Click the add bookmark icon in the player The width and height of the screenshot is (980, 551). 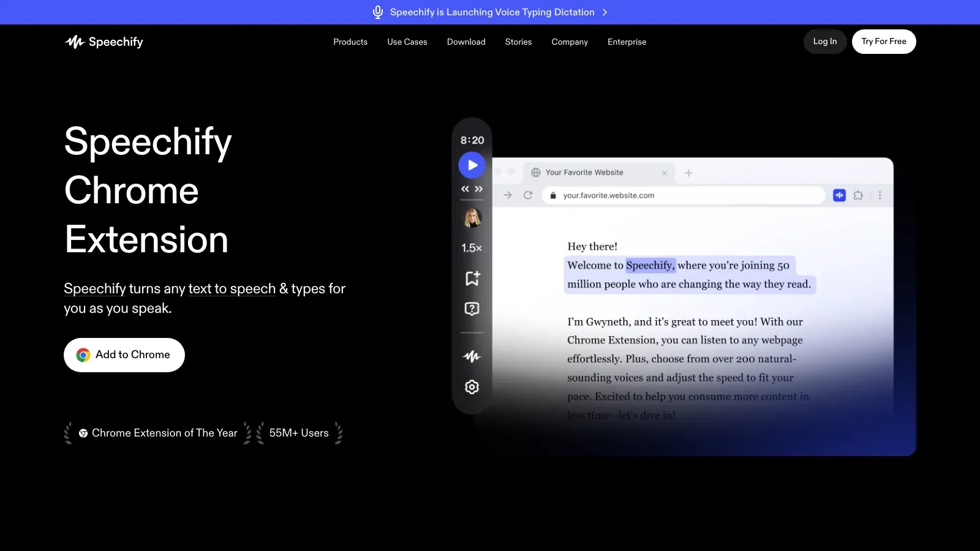(x=472, y=279)
